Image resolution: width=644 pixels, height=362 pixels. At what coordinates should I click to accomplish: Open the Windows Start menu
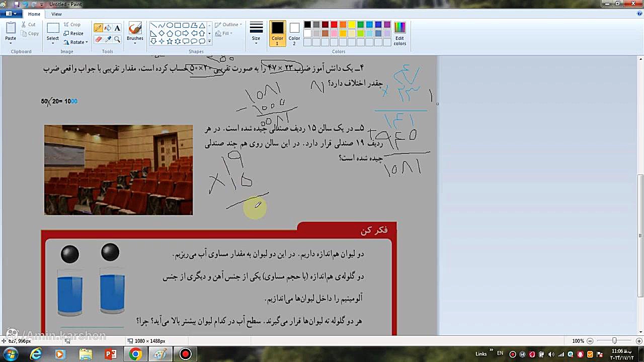pos(11,354)
